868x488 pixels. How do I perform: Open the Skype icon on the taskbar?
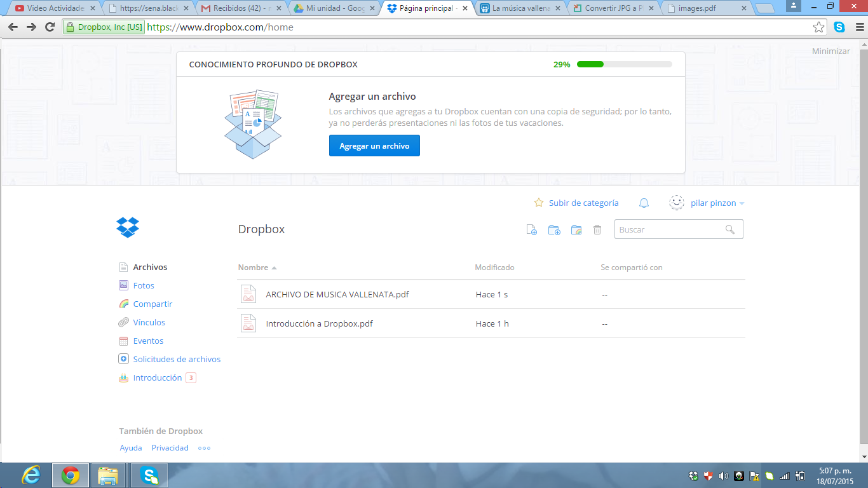click(148, 475)
